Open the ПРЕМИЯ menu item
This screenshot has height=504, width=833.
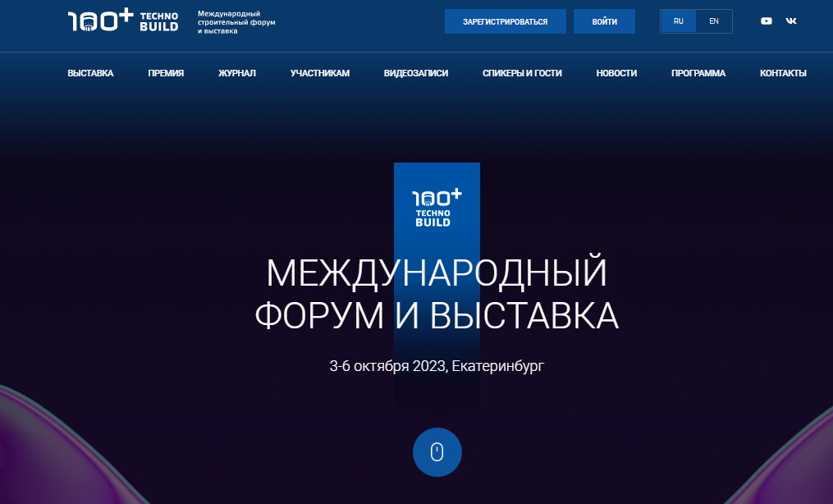click(166, 73)
